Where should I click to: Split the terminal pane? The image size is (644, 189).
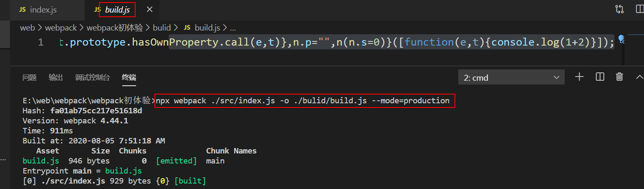pos(600,77)
